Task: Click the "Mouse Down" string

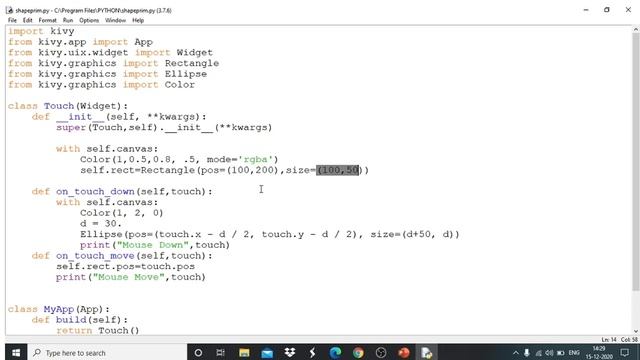Action: click(153, 245)
